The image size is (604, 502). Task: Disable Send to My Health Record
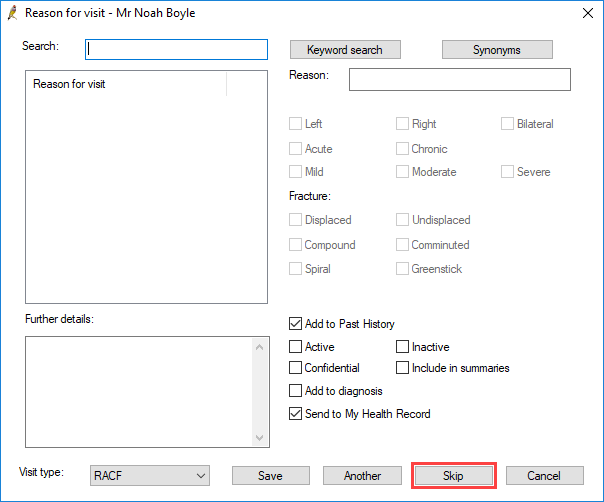pos(295,414)
